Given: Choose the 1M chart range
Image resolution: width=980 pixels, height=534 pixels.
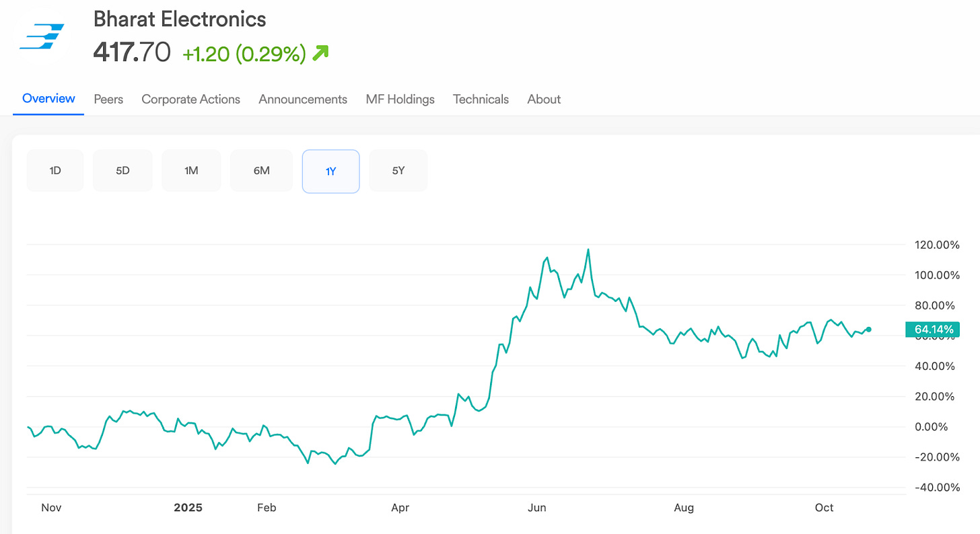Looking at the screenshot, I should (191, 171).
